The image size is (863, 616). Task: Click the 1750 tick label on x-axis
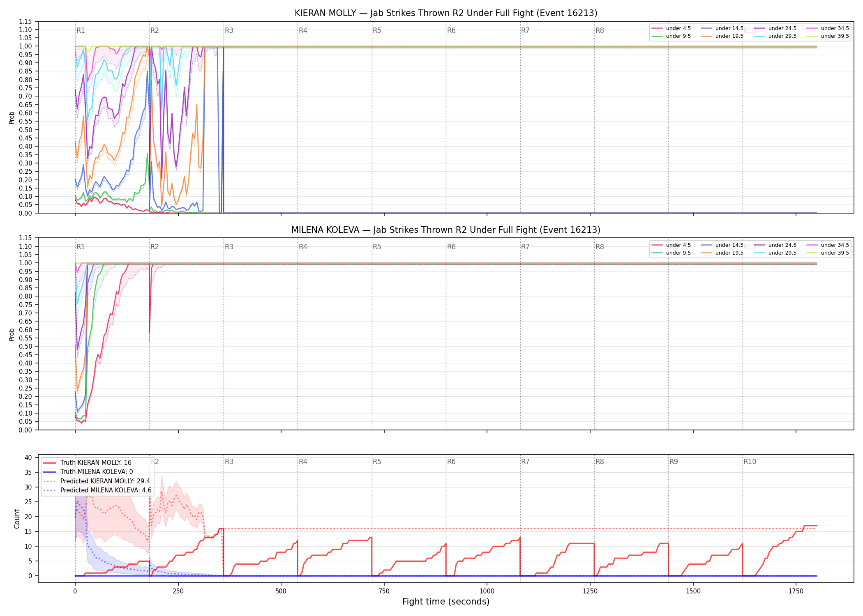796,591
